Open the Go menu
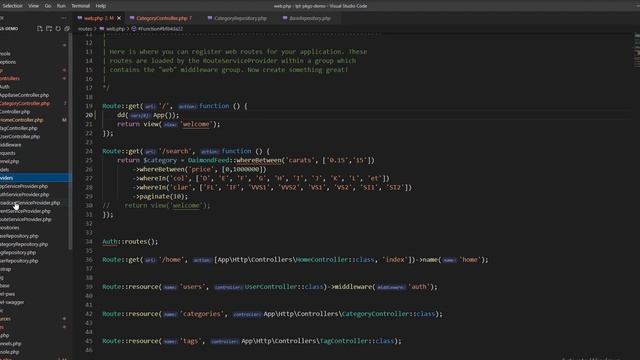This screenshot has width=640, height=360. tap(48, 6)
